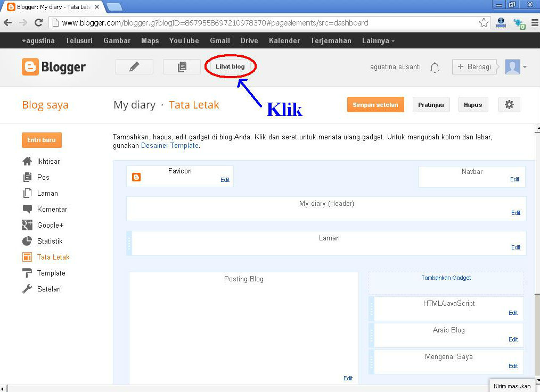Click the agustina susanti username text
This screenshot has width=540, height=392.
tap(395, 66)
